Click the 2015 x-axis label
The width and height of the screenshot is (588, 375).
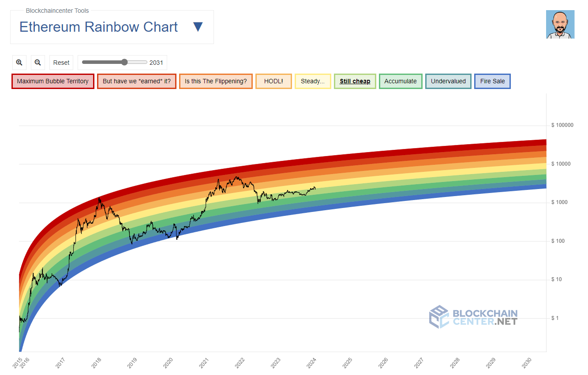[19, 363]
